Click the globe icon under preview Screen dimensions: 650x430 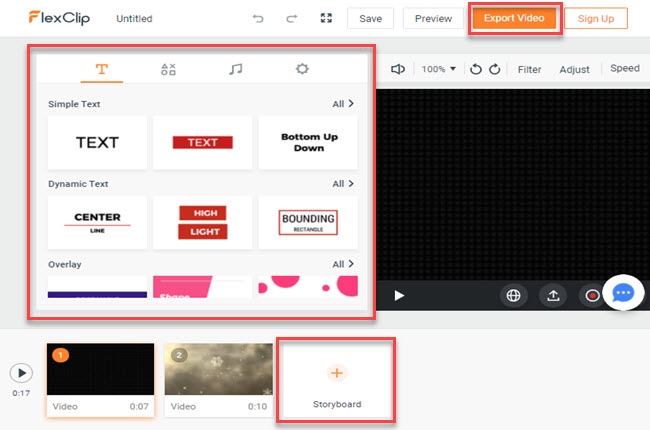pyautogui.click(x=513, y=296)
